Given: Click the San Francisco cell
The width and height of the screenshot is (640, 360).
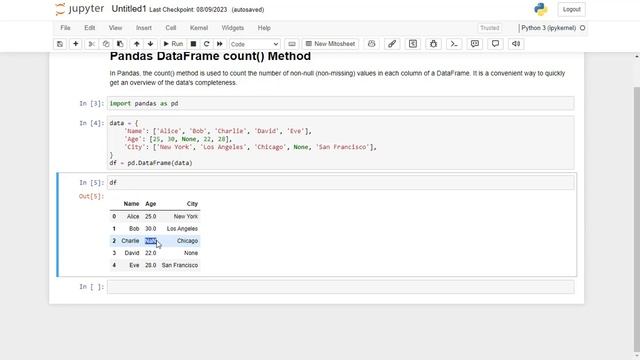Looking at the screenshot, I should point(180,265).
